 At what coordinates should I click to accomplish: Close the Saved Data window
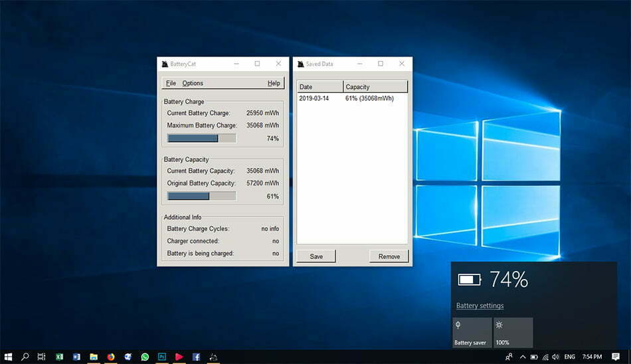coord(401,64)
